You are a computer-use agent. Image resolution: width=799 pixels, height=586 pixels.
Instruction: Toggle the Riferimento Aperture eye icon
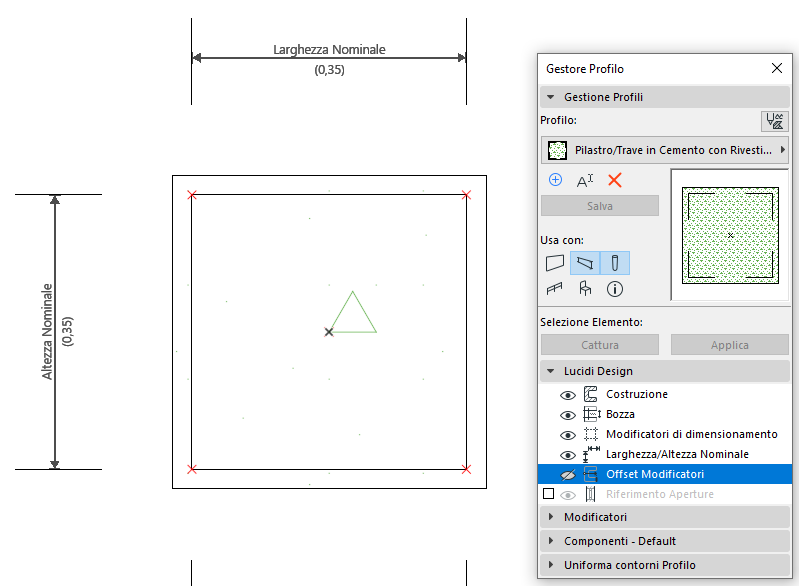(x=568, y=495)
